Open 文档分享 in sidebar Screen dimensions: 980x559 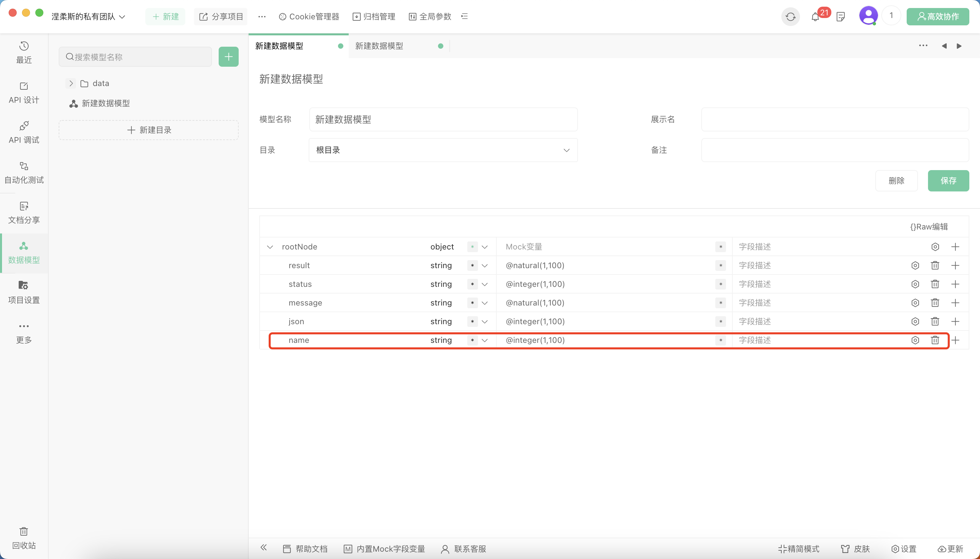click(24, 212)
